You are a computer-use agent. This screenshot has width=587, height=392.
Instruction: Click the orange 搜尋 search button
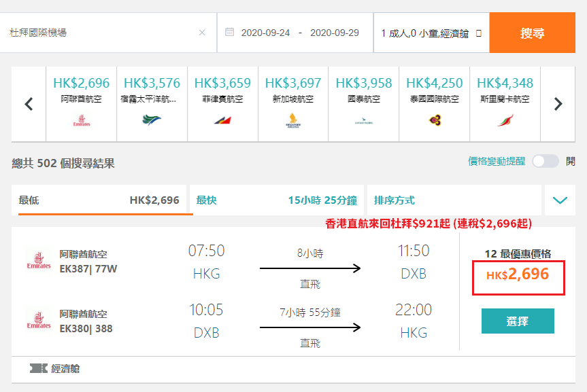532,33
